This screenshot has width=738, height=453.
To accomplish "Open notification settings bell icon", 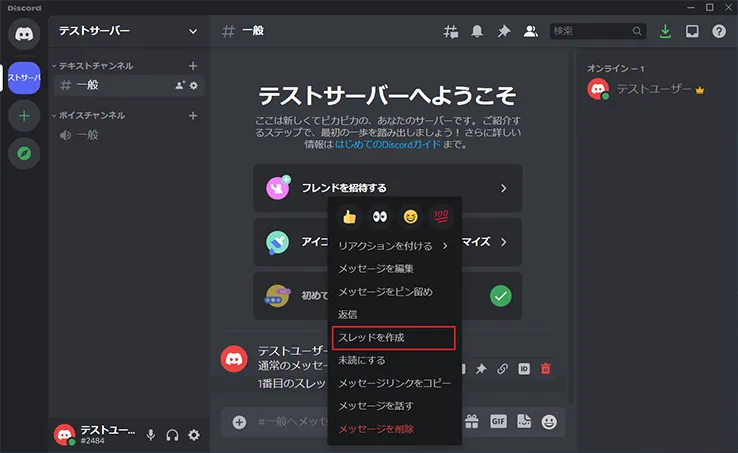I will (477, 32).
